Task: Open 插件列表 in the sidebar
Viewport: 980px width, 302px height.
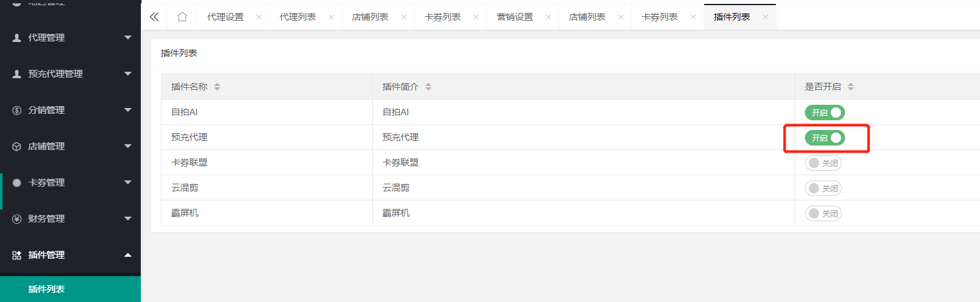Action: tap(47, 289)
